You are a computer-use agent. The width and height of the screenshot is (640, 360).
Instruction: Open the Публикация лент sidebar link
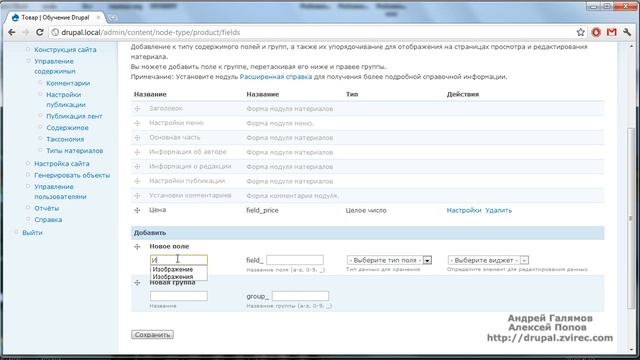pos(74,116)
